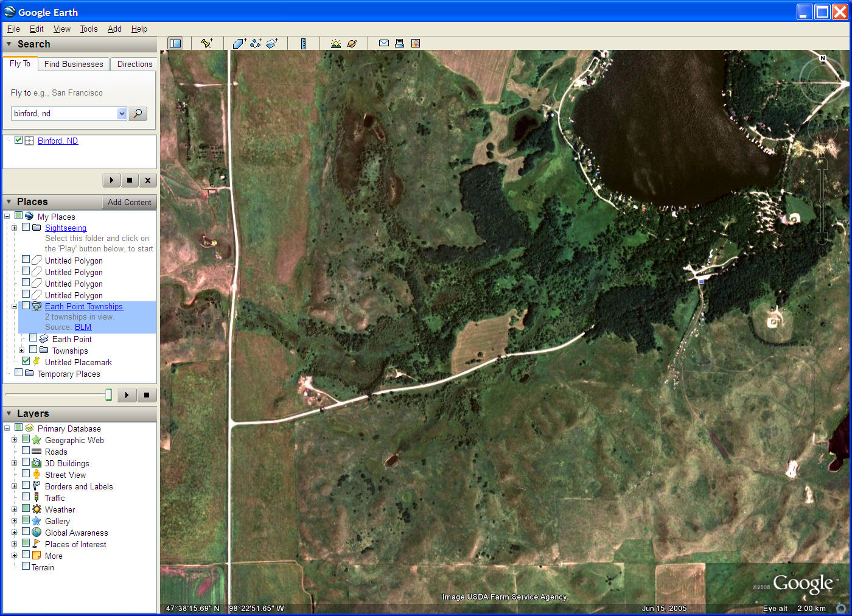Open the BLM source link
The height and width of the screenshot is (616, 852).
[x=83, y=327]
